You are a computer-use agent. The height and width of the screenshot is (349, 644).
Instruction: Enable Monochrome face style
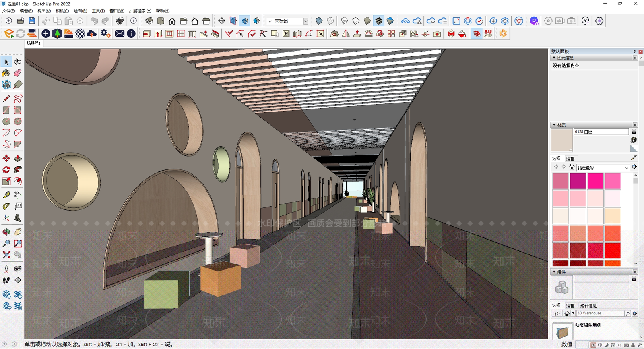pyautogui.click(x=390, y=21)
